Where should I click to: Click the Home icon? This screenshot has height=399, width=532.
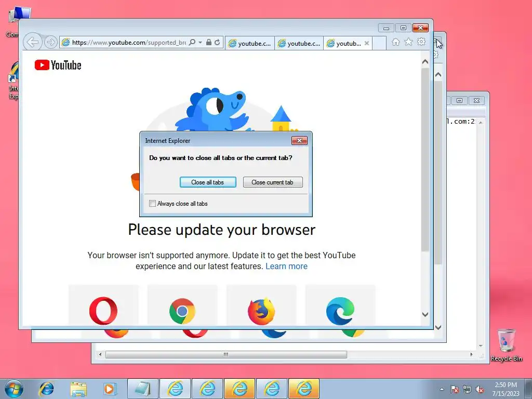pos(395,42)
